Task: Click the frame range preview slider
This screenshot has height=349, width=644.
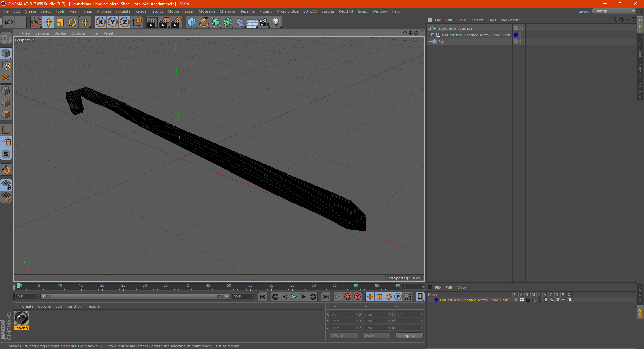Action: [x=135, y=296]
